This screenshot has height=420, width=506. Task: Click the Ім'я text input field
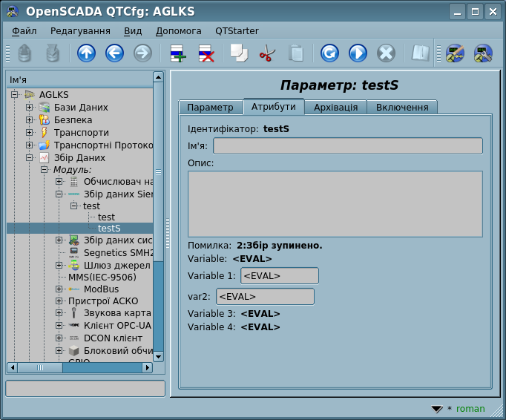pyautogui.click(x=347, y=145)
